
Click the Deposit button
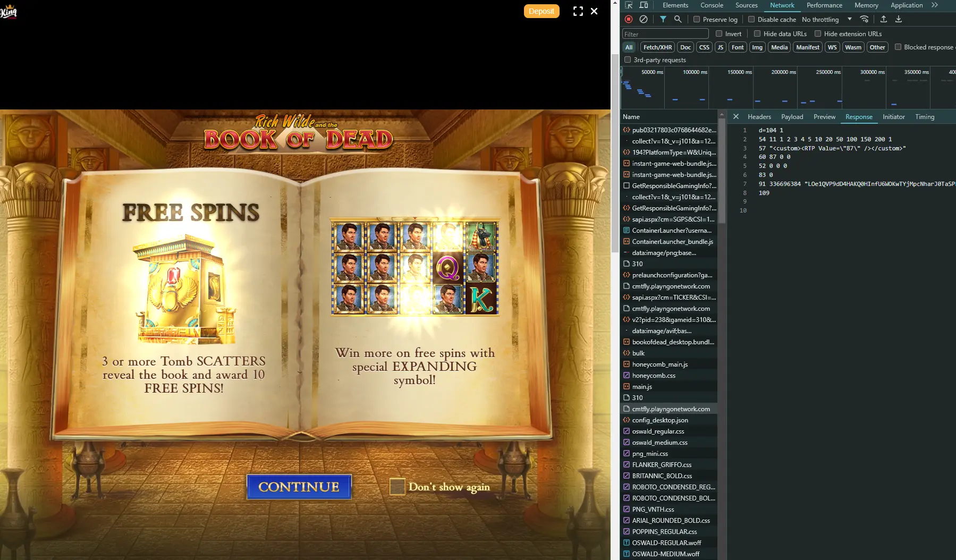coord(542,11)
